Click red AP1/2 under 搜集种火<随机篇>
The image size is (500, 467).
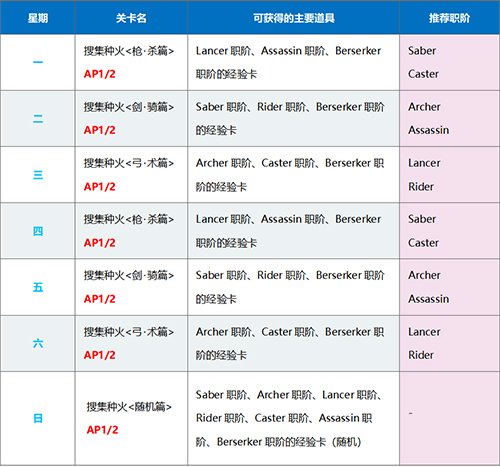[x=102, y=430]
